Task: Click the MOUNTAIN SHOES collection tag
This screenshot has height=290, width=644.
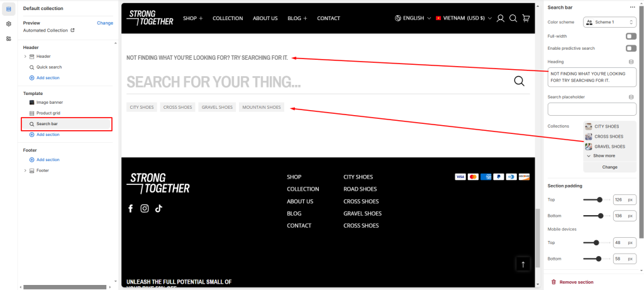Action: (262, 107)
